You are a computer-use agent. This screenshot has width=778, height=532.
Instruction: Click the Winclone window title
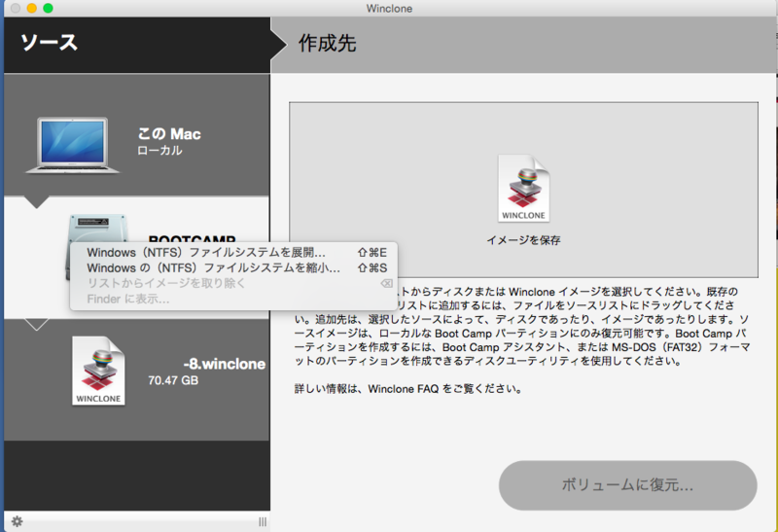(389, 9)
